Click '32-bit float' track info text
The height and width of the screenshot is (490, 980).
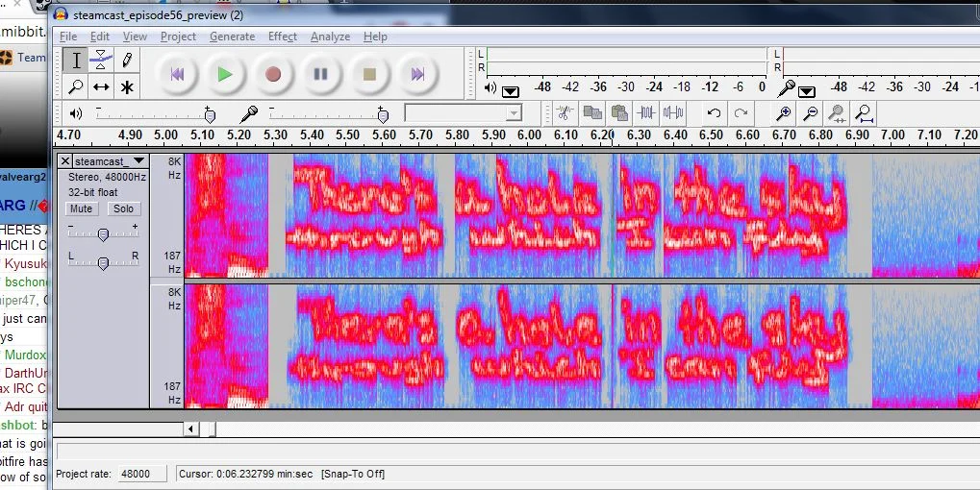(92, 192)
